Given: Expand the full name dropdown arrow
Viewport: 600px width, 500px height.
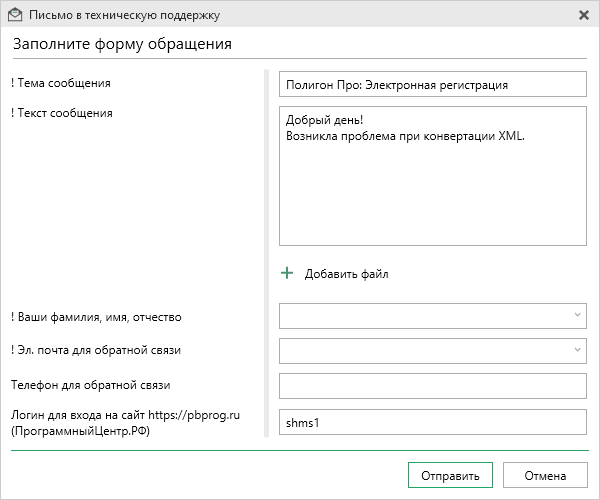Looking at the screenshot, I should [x=577, y=315].
